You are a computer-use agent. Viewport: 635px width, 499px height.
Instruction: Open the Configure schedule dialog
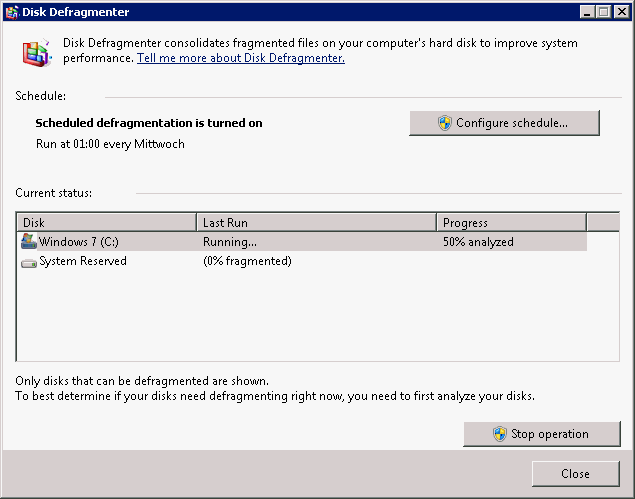click(x=504, y=123)
